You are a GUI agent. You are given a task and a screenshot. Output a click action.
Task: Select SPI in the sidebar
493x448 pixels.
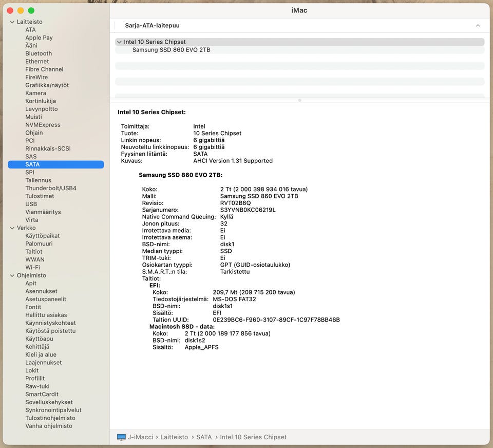pos(30,172)
